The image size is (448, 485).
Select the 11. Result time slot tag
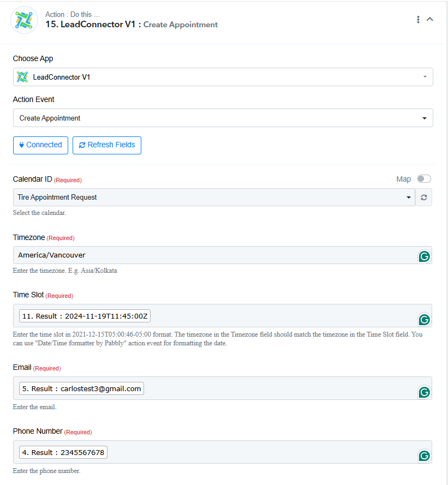[85, 316]
